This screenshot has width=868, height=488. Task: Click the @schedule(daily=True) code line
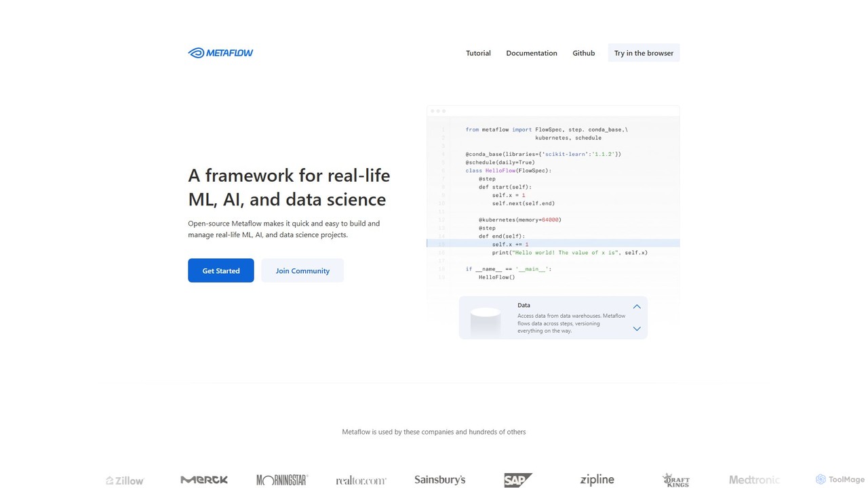(500, 163)
